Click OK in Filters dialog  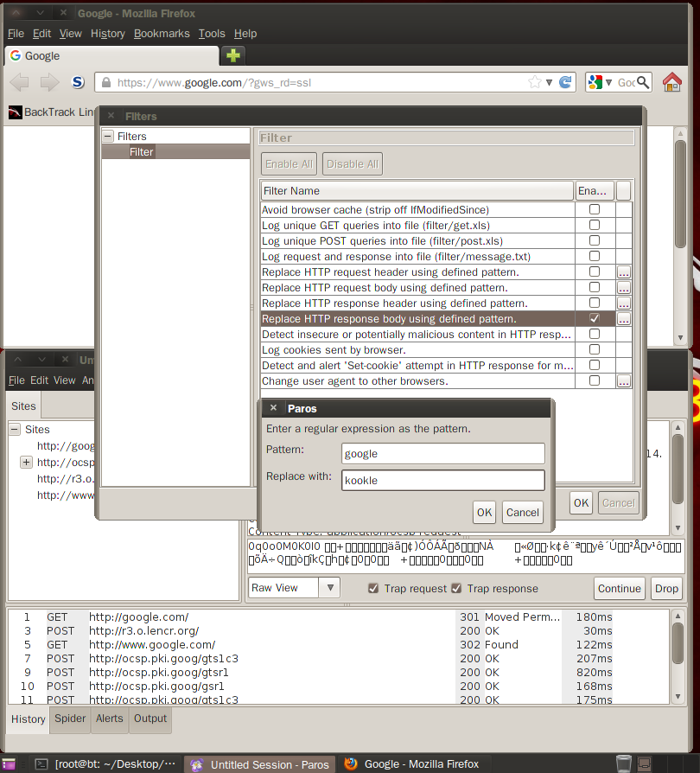[x=581, y=503]
